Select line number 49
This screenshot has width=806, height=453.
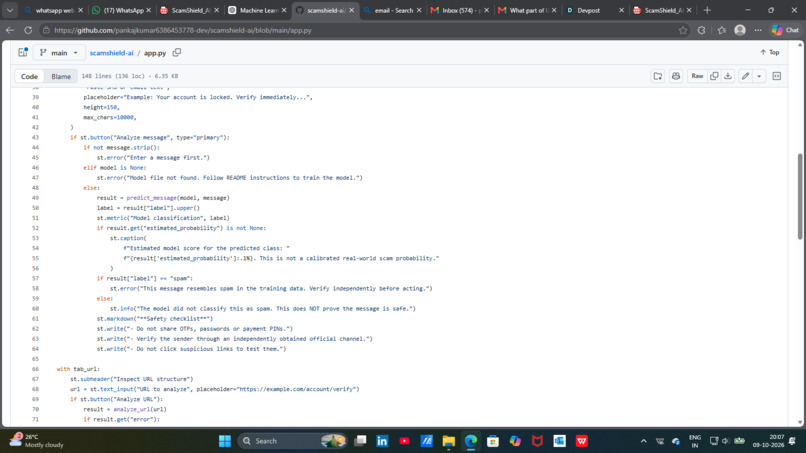click(x=35, y=198)
